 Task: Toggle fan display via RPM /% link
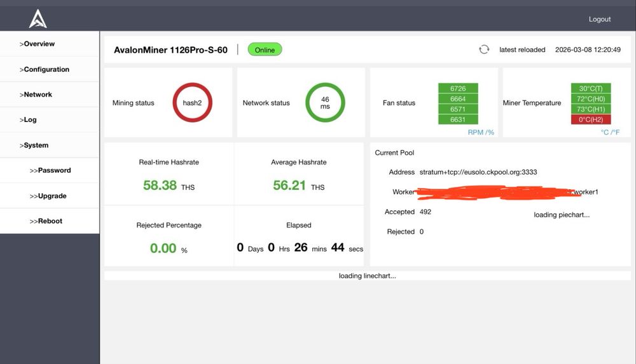481,132
